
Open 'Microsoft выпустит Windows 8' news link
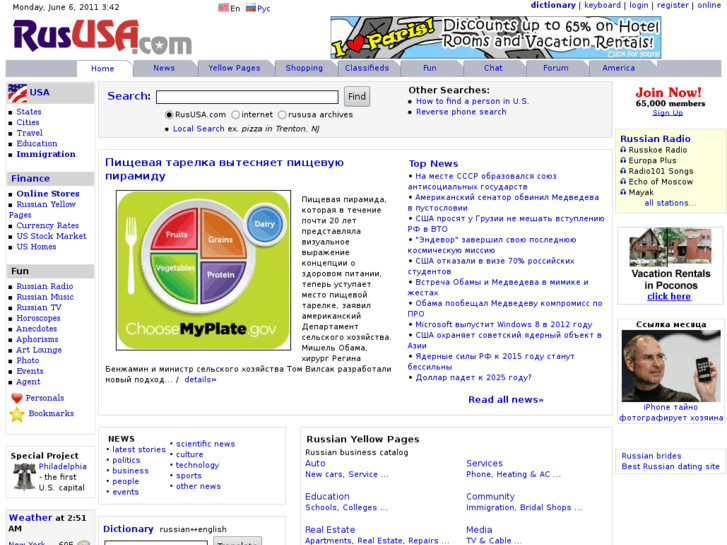point(504,325)
